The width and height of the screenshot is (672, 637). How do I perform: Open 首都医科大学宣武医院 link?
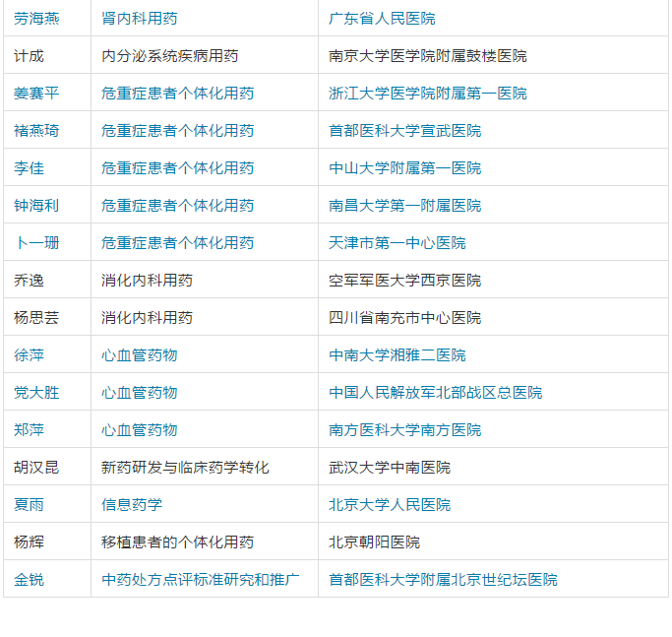(405, 130)
